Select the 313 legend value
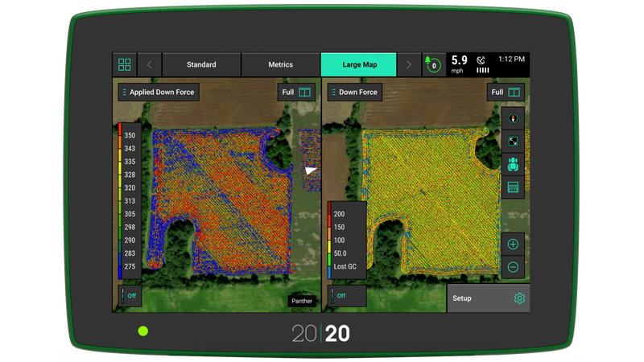644x362 pixels. pyautogui.click(x=130, y=200)
